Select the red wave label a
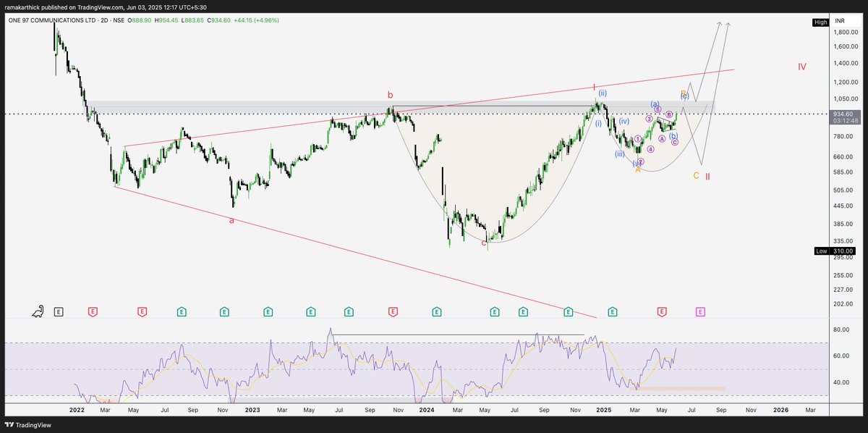868x433 pixels. [x=231, y=220]
